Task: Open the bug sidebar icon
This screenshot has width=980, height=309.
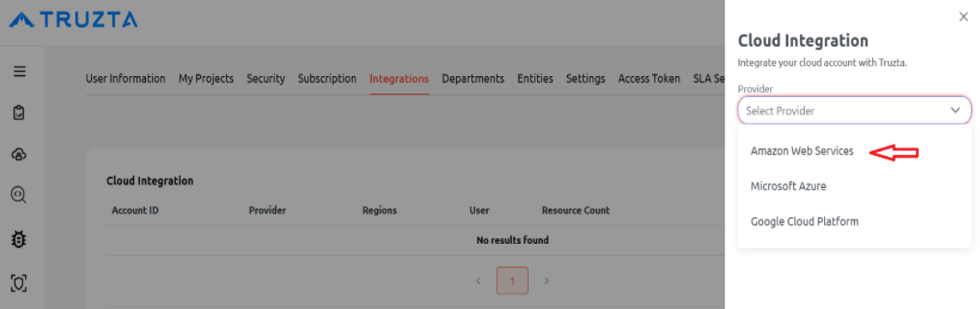Action: [19, 239]
